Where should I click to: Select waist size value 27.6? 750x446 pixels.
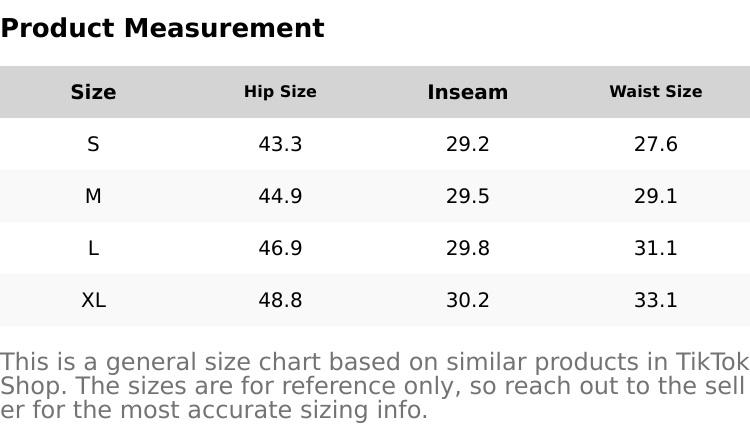coord(655,144)
